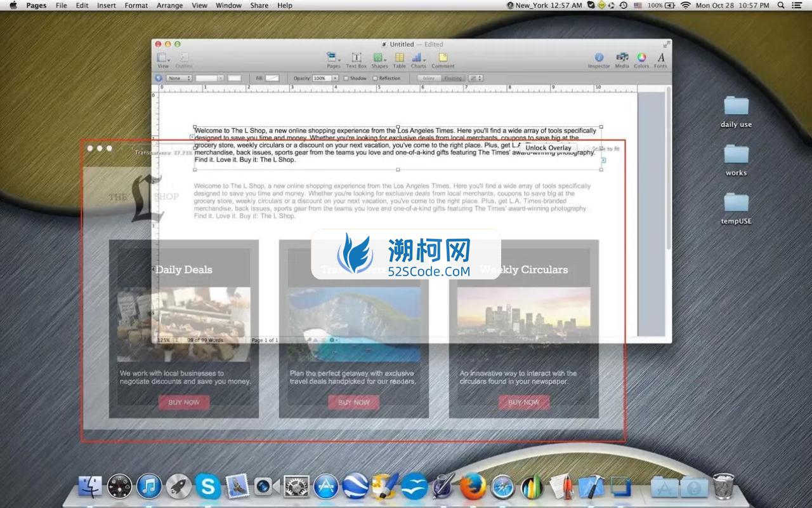Click the Outline toolbar icon

(184, 60)
